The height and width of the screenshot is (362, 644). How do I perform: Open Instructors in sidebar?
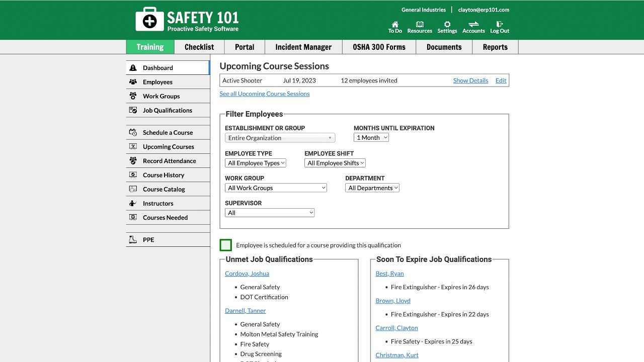(x=168, y=203)
